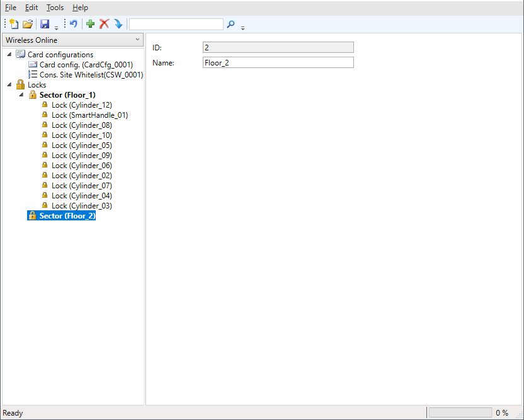Collapse the Sector (Floor_1) node
This screenshot has width=524, height=420.
coord(21,95)
